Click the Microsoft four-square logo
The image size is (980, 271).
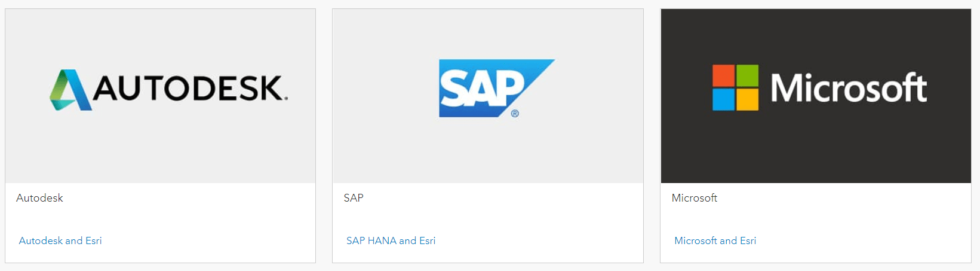(735, 87)
